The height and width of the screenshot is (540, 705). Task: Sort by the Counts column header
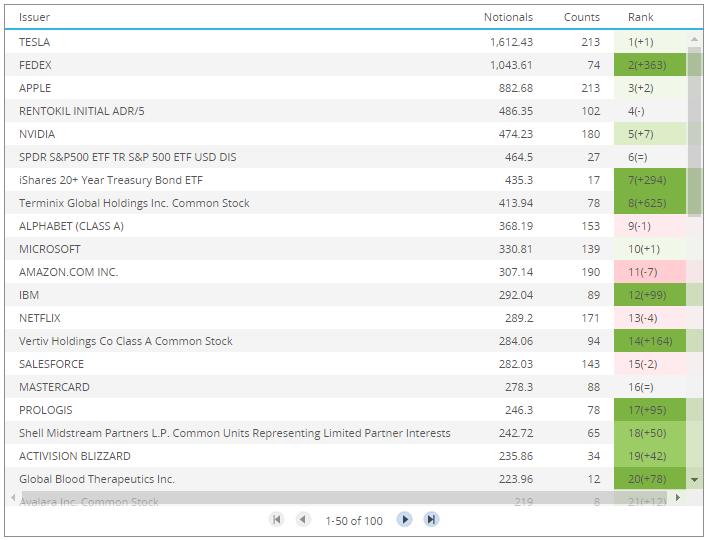581,17
